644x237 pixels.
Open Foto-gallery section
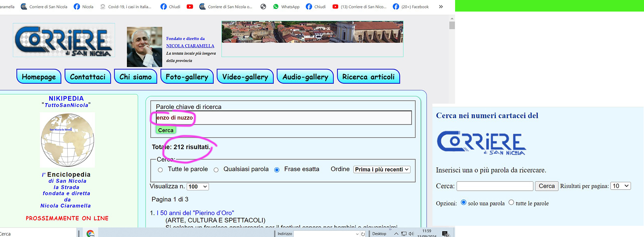(187, 76)
